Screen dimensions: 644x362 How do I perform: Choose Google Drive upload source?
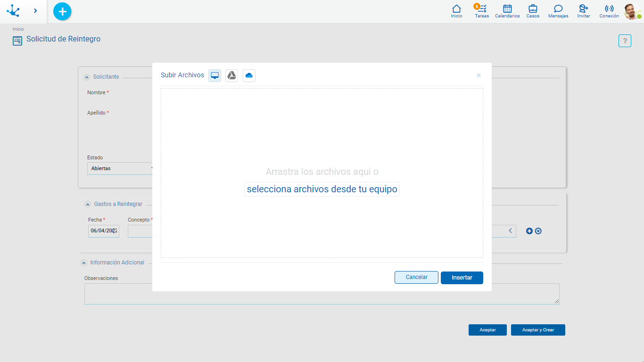[231, 75]
